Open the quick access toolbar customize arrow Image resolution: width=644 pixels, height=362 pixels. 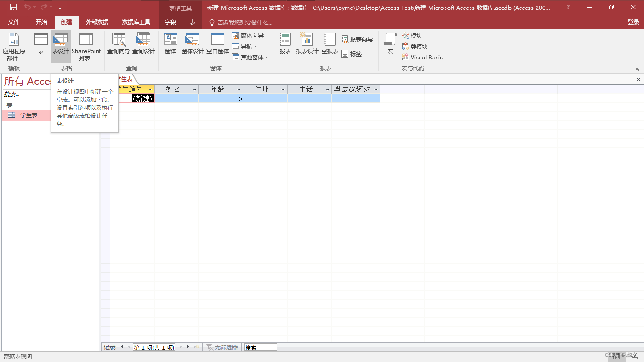pyautogui.click(x=60, y=8)
